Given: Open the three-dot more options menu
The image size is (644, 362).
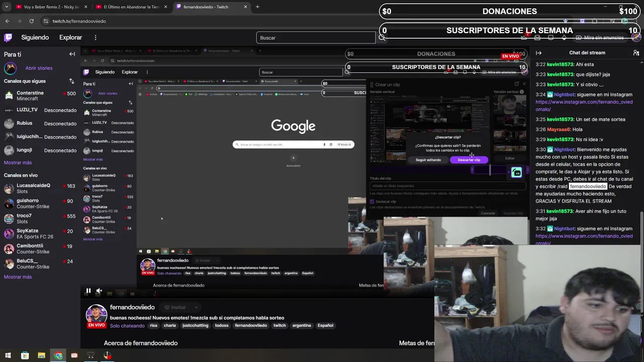Looking at the screenshot, I should pos(95,37).
